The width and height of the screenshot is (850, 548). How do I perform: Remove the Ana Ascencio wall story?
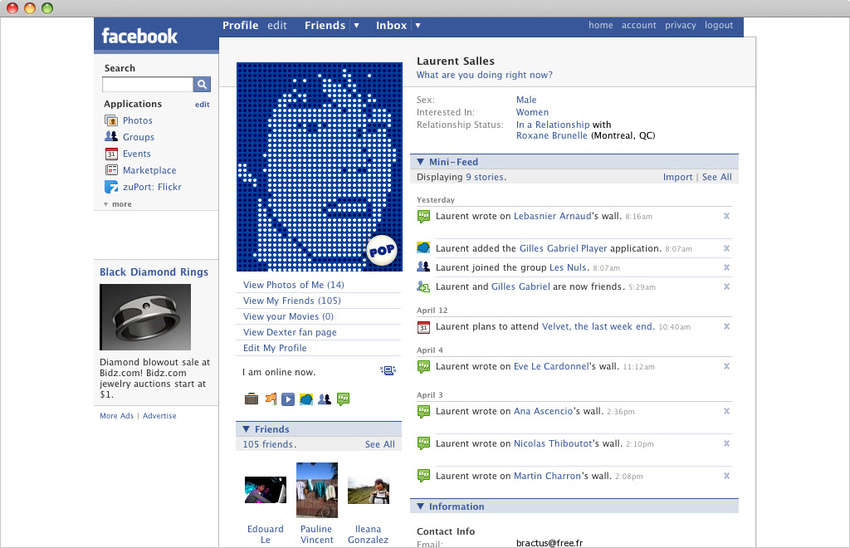click(726, 411)
